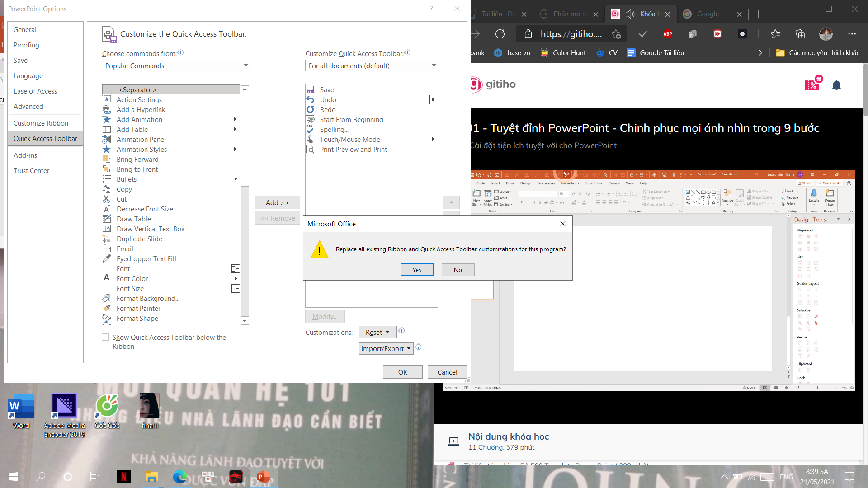This screenshot has width=868, height=488.
Task: Open the Reset customizations dropdown
Action: pos(377,332)
